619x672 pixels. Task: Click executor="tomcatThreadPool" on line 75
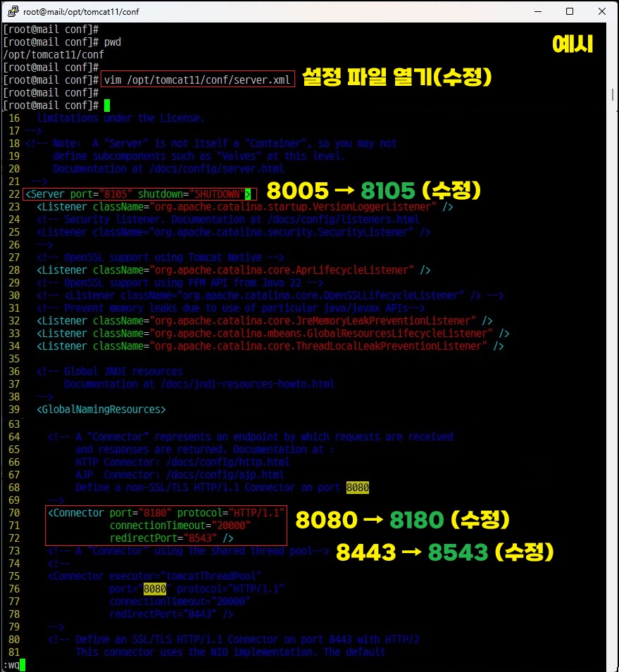185,576
